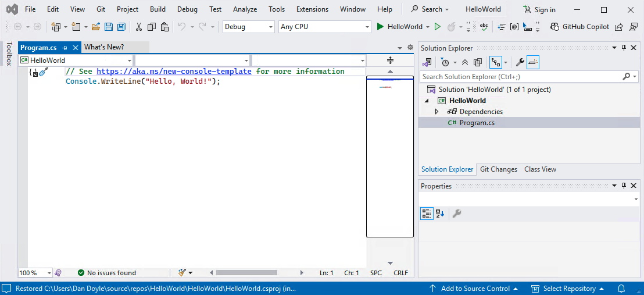Click Start Without Debugging outline play icon
The image size is (644, 295).
click(438, 27)
